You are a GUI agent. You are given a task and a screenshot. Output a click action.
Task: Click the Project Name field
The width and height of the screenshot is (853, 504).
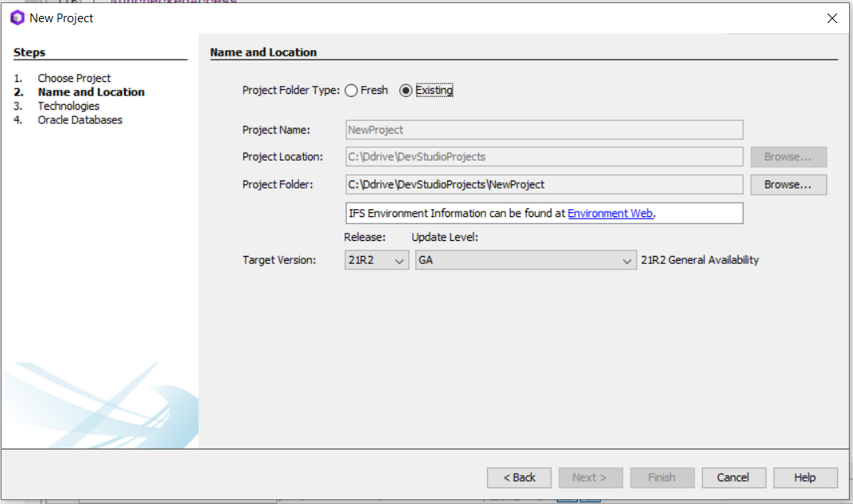coord(544,130)
